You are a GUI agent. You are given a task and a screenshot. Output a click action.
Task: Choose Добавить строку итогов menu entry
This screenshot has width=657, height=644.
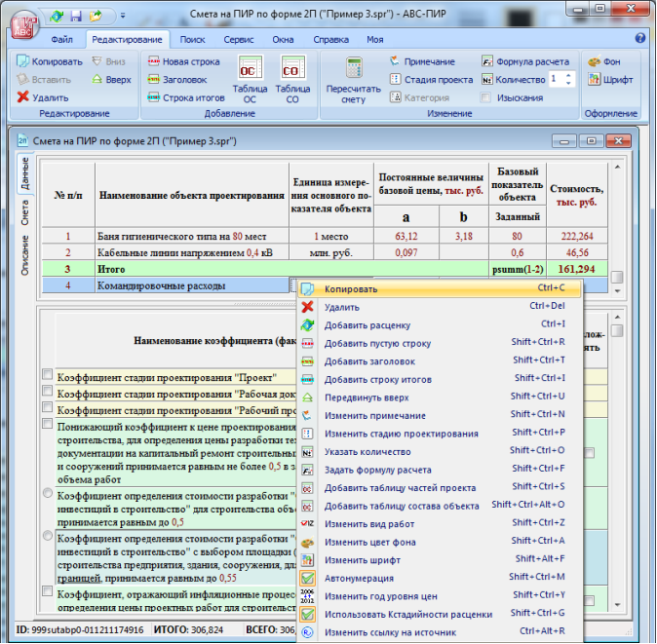[440, 379]
